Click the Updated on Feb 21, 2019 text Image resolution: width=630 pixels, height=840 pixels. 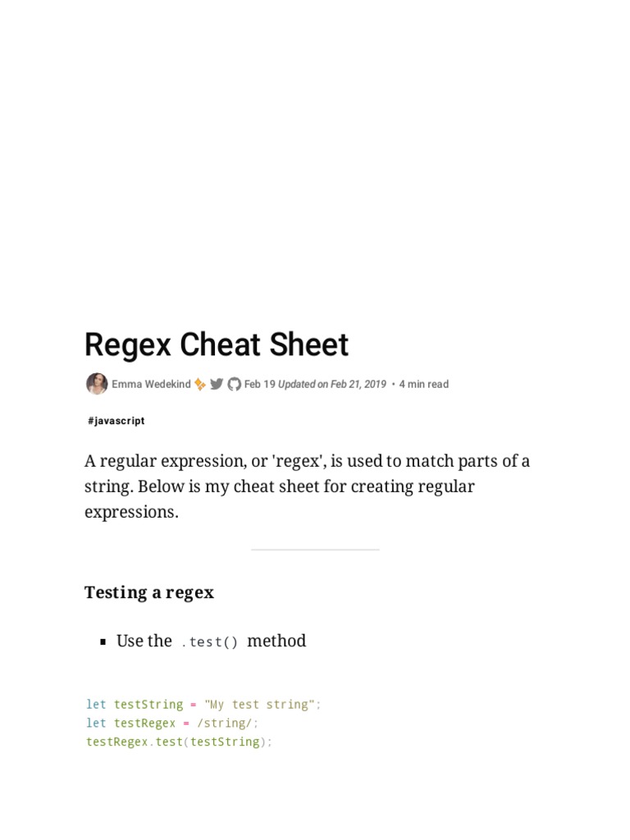332,384
